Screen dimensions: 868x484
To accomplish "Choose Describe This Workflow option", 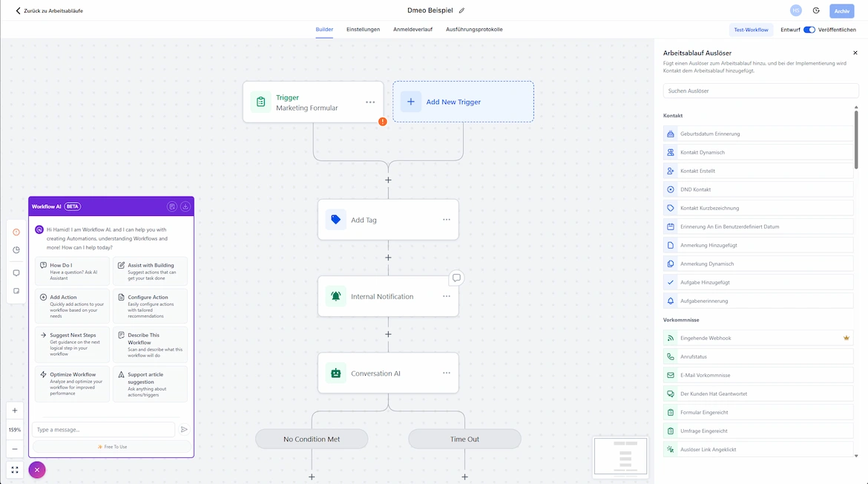I will tap(150, 345).
